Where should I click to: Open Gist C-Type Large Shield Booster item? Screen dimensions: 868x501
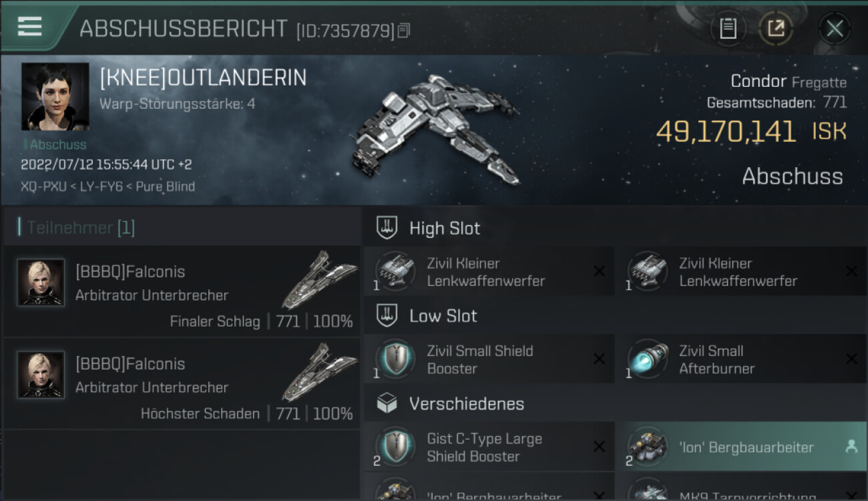[489, 447]
